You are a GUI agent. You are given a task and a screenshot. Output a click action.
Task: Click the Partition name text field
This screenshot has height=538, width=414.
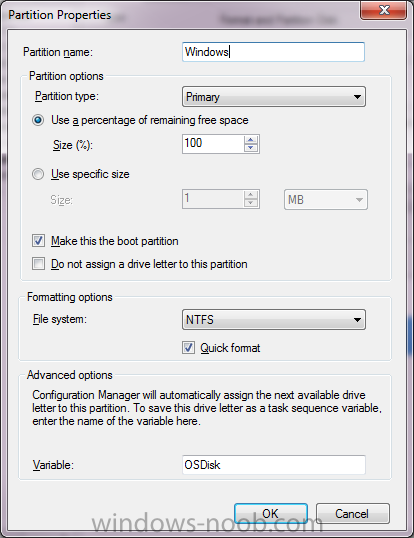pos(273,52)
